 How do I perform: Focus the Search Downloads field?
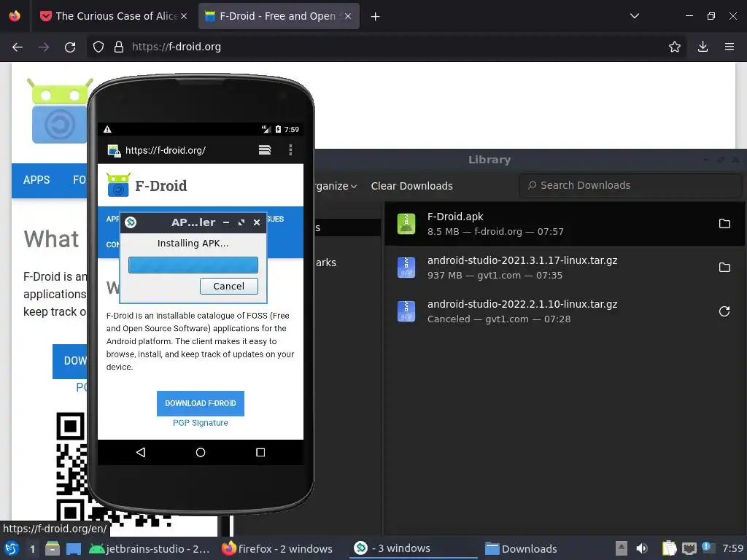(x=630, y=185)
